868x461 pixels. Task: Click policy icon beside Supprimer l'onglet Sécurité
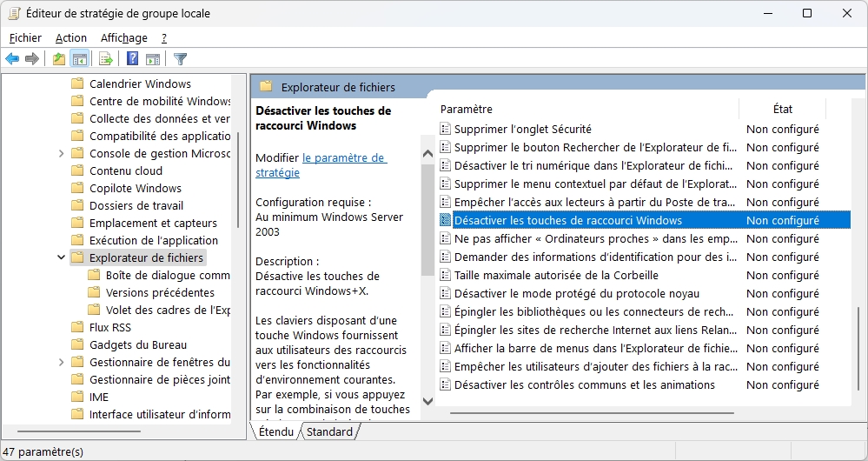[445, 129]
